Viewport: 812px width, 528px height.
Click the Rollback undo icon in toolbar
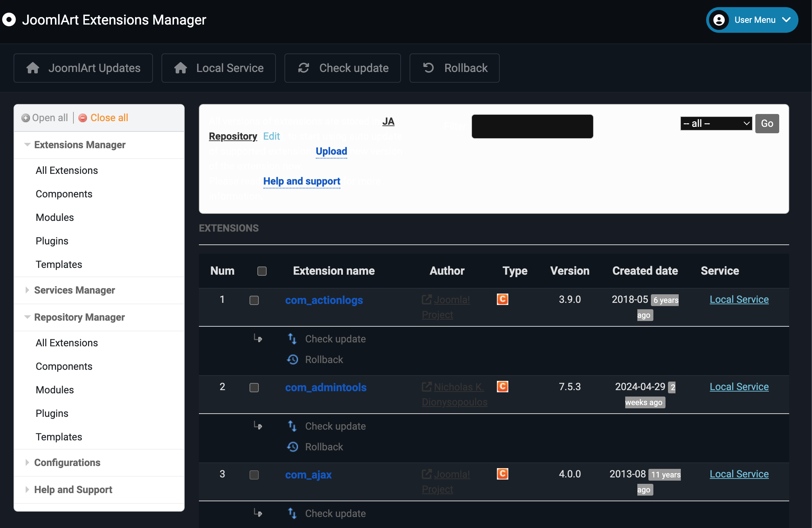428,68
